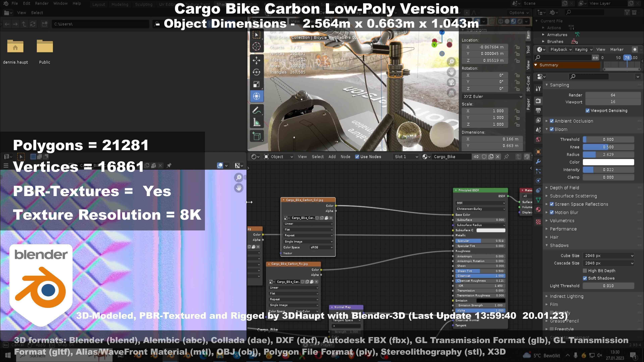Click zoom magnifier in image editor
Viewport: 644px width, 362px height.
tap(239, 177)
